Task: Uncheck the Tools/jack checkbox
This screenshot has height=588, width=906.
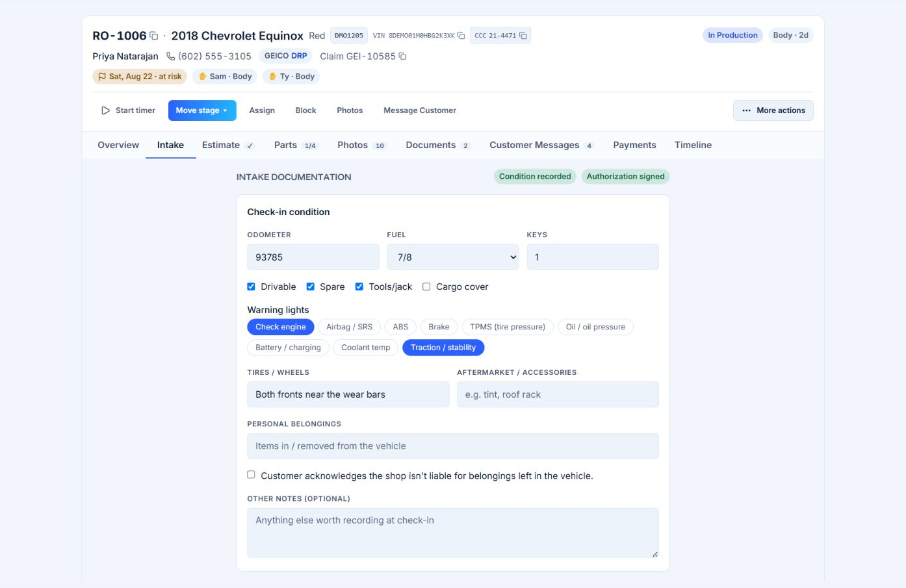Action: [359, 287]
